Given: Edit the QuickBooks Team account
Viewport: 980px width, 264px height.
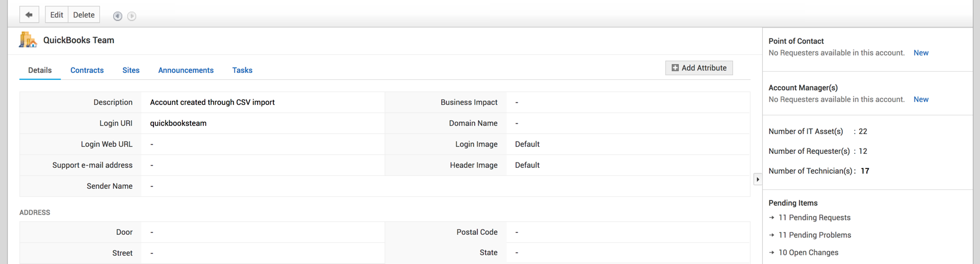Looking at the screenshot, I should point(57,15).
